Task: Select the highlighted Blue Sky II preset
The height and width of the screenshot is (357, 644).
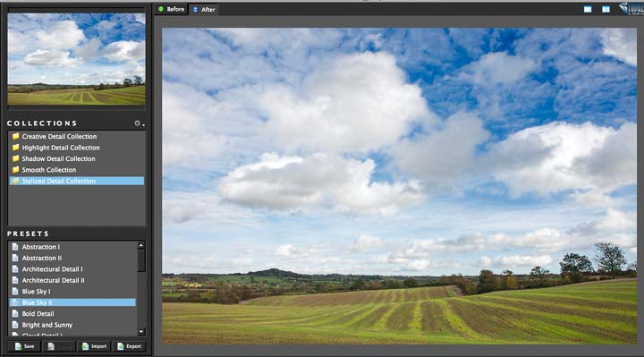Action: click(72, 302)
